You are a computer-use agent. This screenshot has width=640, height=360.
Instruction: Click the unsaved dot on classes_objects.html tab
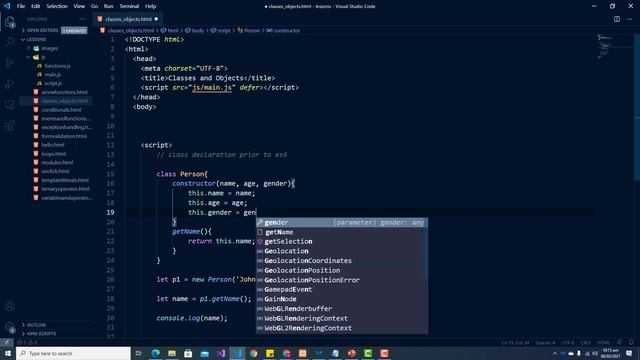156,19
